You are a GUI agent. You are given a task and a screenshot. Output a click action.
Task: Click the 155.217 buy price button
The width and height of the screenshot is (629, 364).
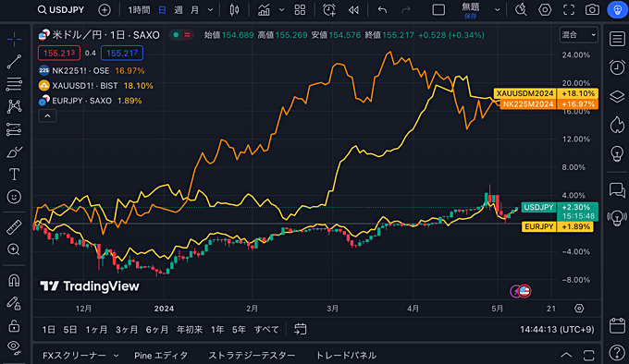pos(122,53)
